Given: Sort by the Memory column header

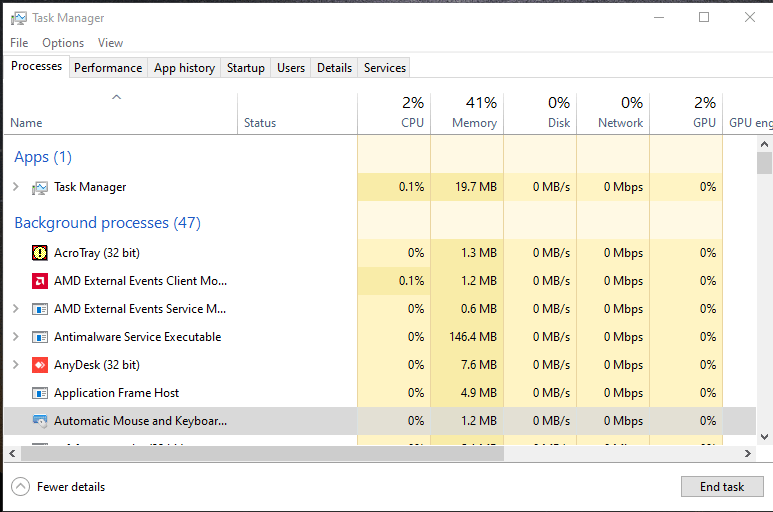Looking at the screenshot, I should tap(467, 114).
